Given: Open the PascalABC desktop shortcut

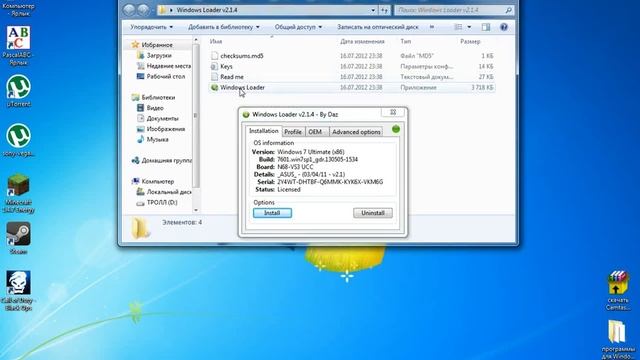Looking at the screenshot, I should click(x=18, y=45).
